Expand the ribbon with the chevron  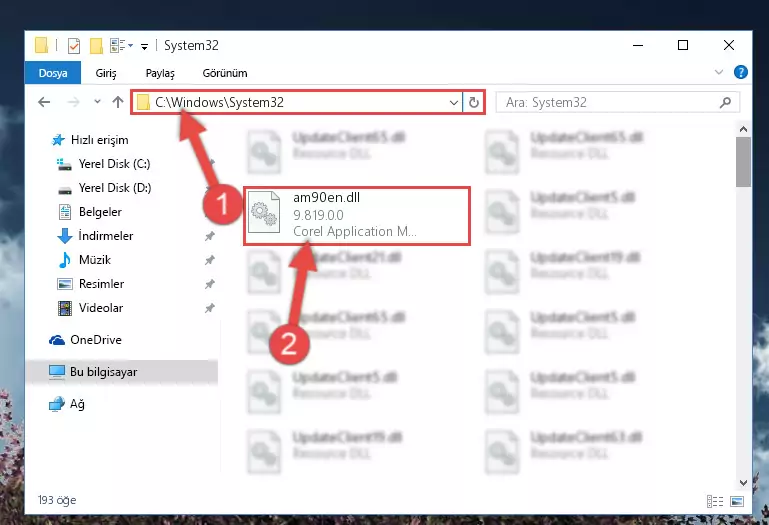[718, 73]
